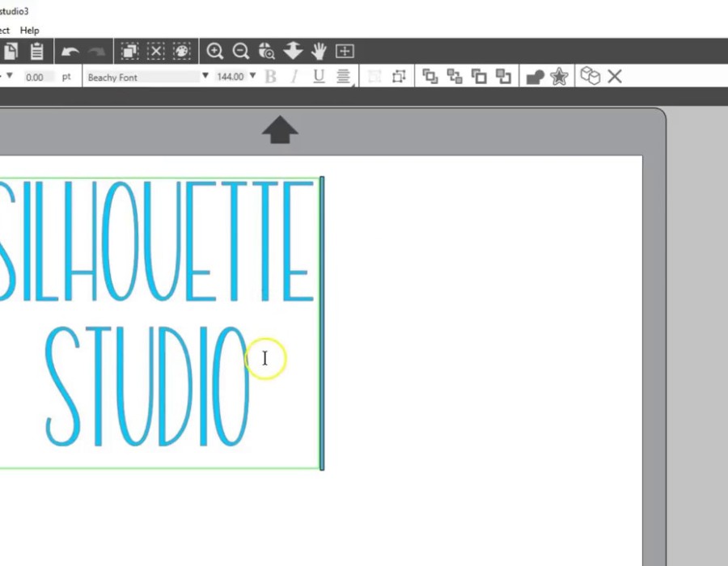Click the Offset star icon
This screenshot has width=728, height=566.
(558, 77)
